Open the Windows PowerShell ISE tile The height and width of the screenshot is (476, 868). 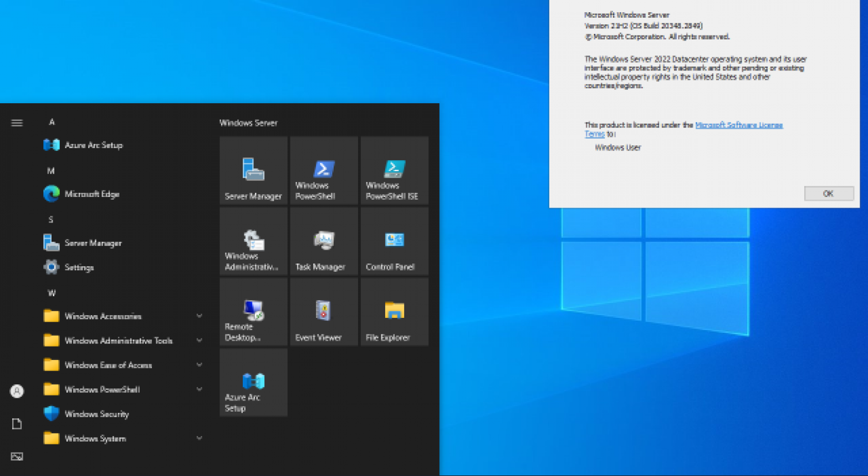coord(394,170)
